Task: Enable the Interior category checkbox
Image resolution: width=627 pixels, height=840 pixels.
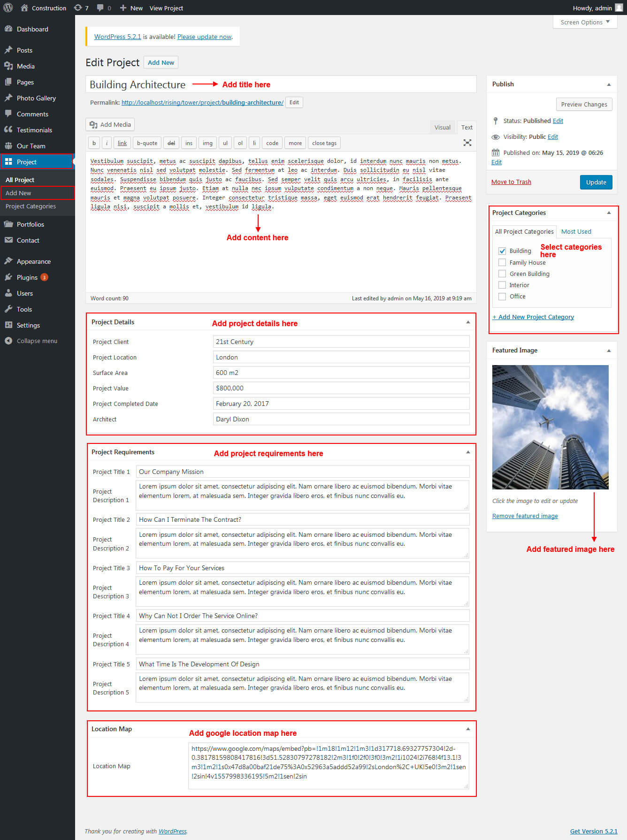Action: click(x=502, y=285)
